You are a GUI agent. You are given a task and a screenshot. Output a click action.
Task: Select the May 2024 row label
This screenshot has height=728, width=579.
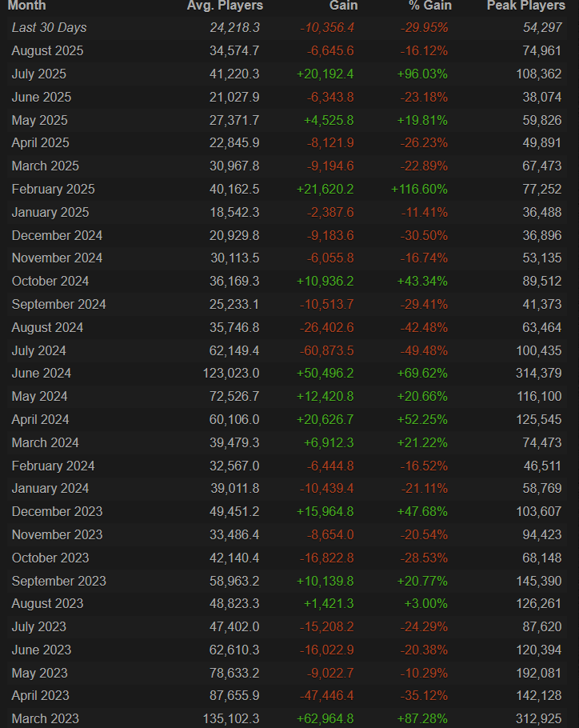tap(39, 396)
